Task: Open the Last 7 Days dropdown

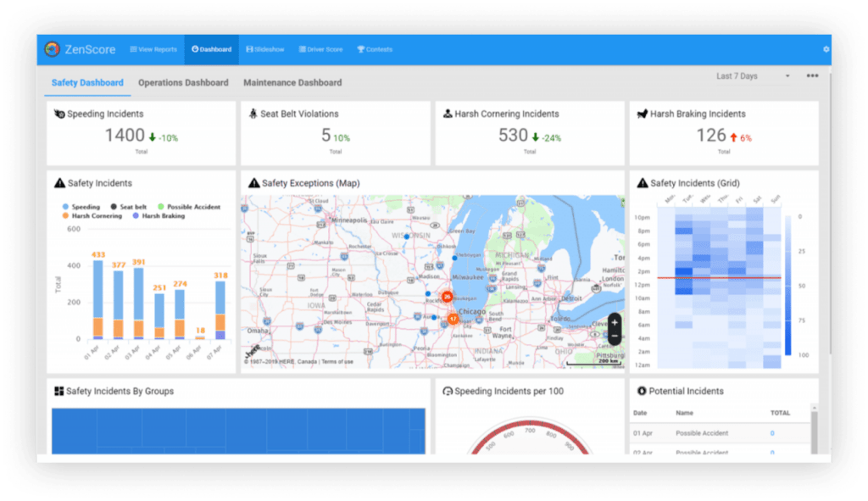Action: tap(753, 76)
